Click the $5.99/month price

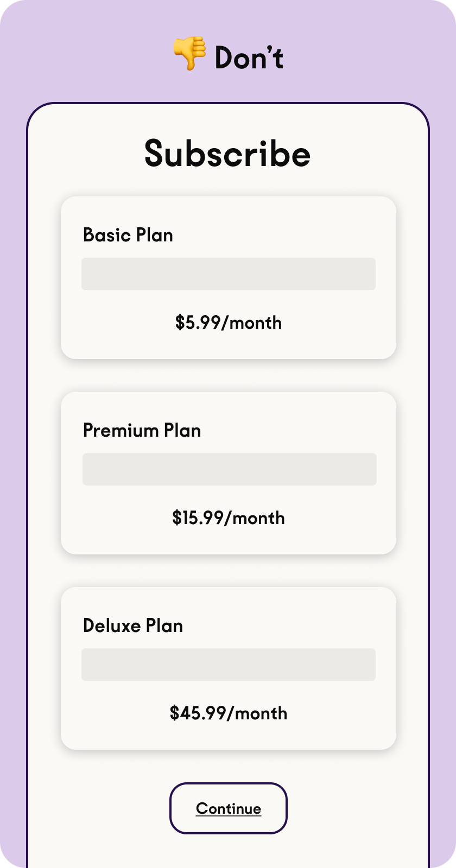click(229, 323)
